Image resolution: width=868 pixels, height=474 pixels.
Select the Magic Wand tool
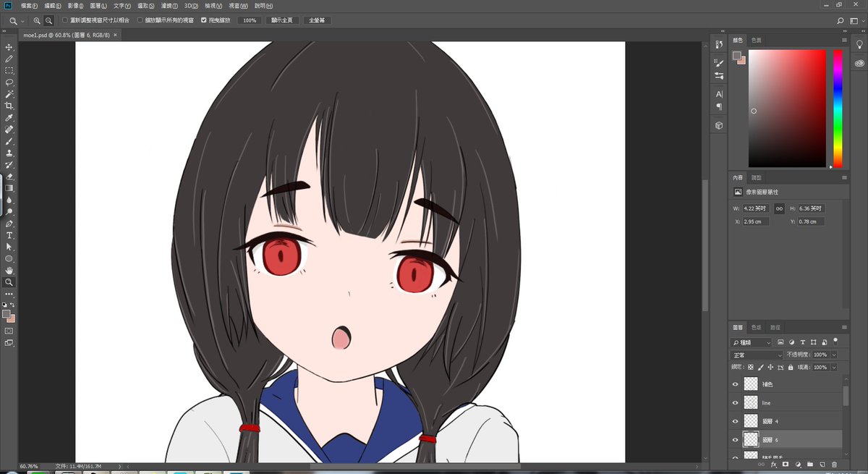click(x=9, y=94)
